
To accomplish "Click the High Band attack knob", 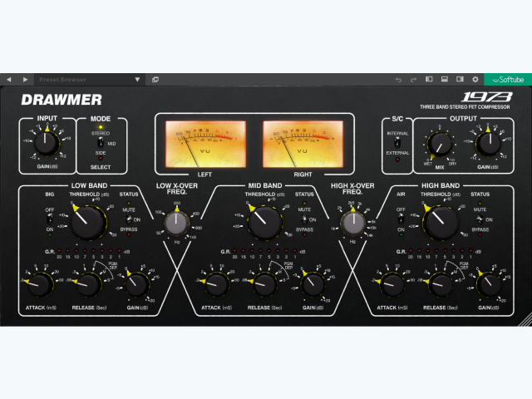I will (392, 285).
